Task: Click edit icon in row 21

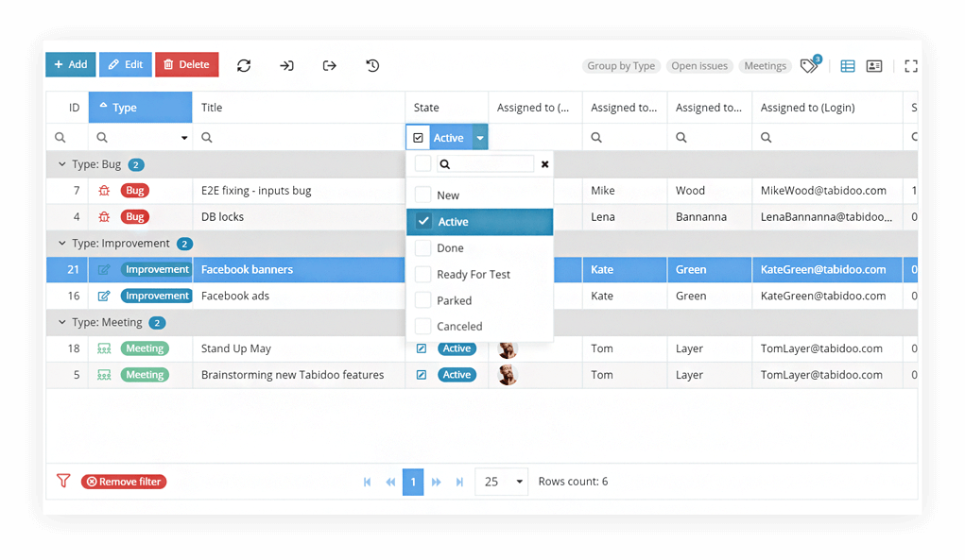Action: point(104,270)
